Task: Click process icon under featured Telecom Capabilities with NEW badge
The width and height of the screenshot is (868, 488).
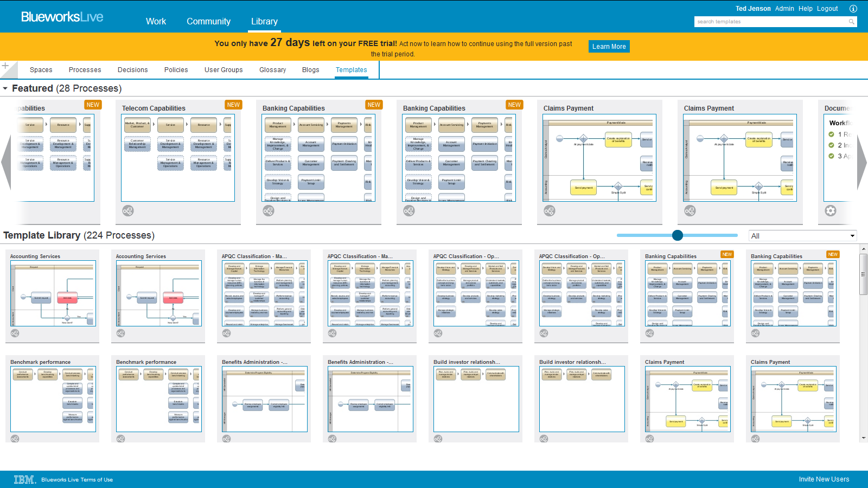Action: point(127,211)
